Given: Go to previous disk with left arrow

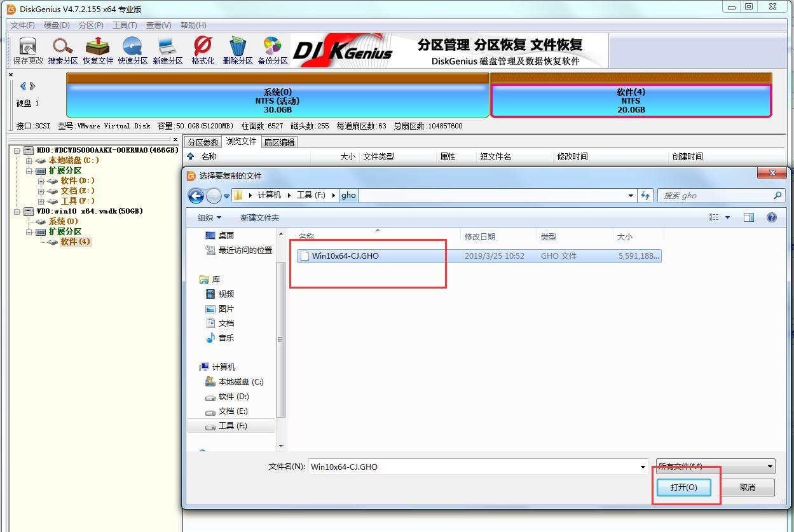Looking at the screenshot, I should [x=24, y=86].
